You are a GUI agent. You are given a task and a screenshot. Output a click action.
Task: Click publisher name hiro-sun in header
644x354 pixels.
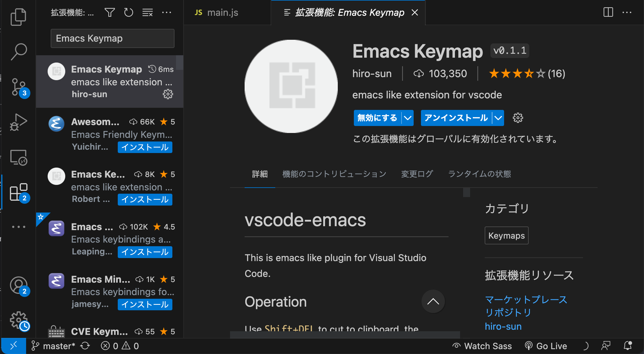(372, 73)
